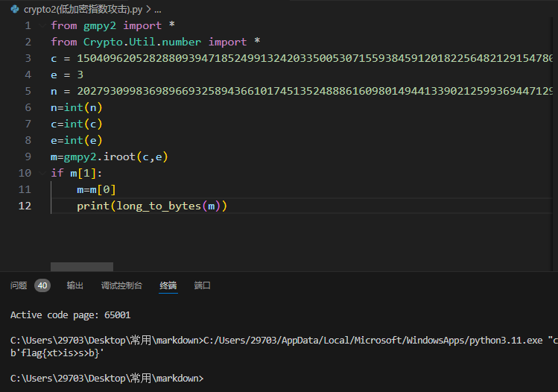Select the 终端 (Terminal) tab

coord(168,285)
